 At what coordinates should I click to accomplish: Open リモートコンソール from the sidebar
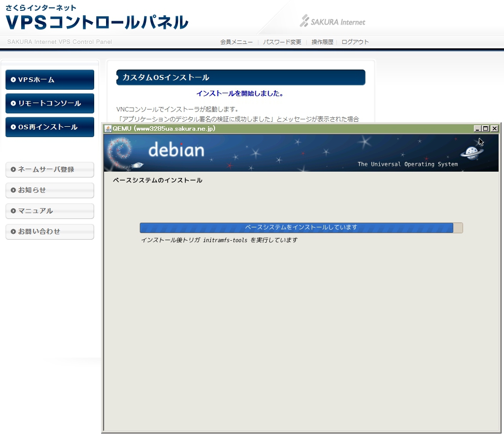(50, 104)
